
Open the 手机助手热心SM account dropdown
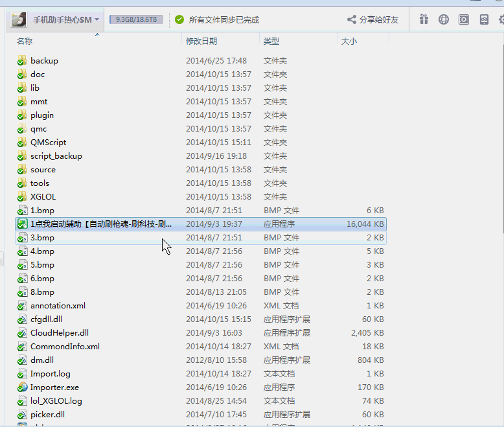click(x=66, y=20)
